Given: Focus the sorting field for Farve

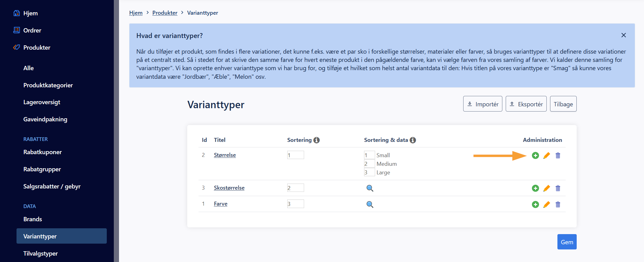Looking at the screenshot, I should point(296,204).
